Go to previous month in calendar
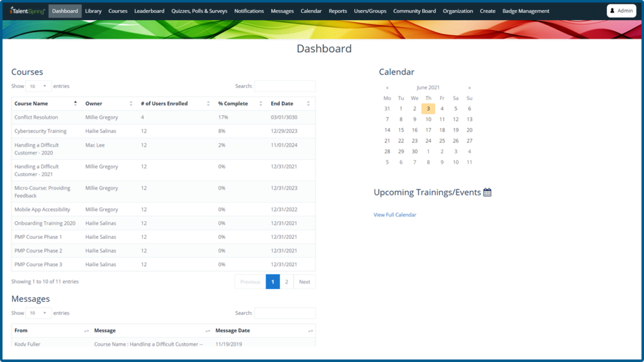644x362 pixels. pyautogui.click(x=387, y=87)
